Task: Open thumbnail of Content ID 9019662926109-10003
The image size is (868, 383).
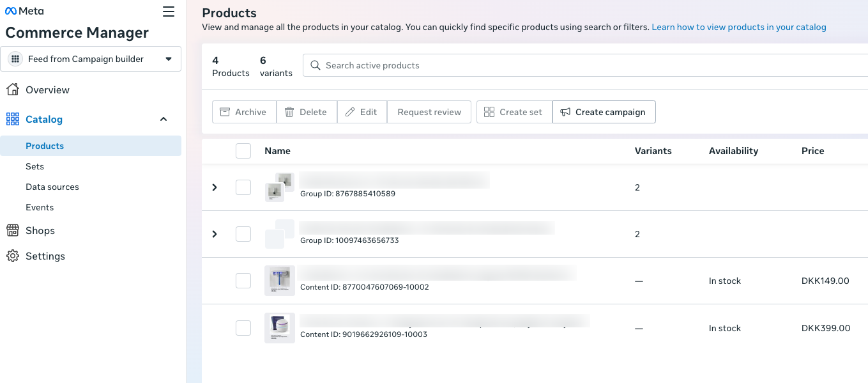Action: pos(280,328)
